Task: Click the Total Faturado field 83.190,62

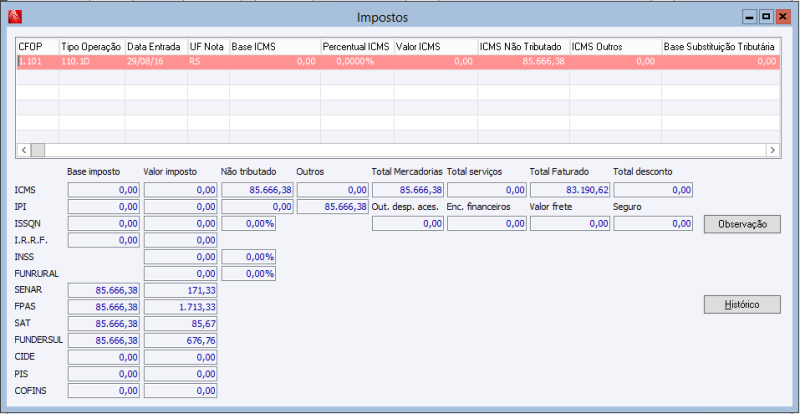Action: (570, 190)
